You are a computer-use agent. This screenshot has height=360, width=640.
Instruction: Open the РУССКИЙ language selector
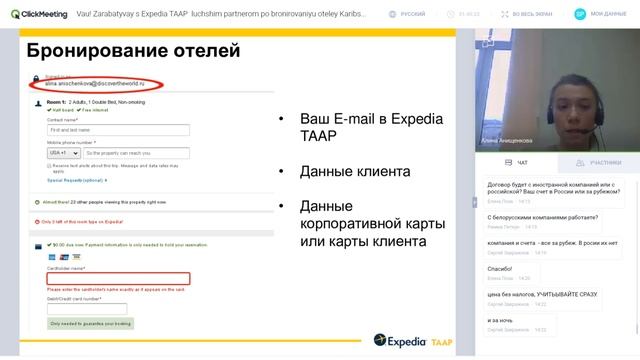tap(407, 14)
